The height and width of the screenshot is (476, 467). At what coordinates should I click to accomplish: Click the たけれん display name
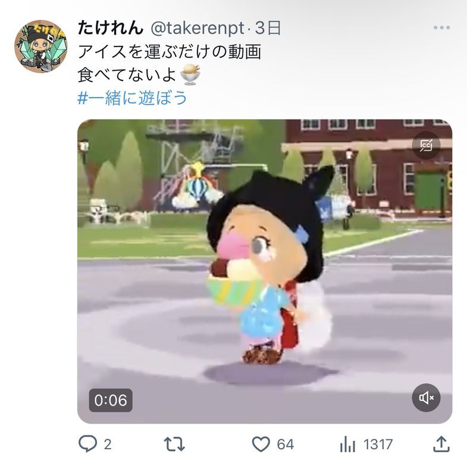pyautogui.click(x=111, y=28)
